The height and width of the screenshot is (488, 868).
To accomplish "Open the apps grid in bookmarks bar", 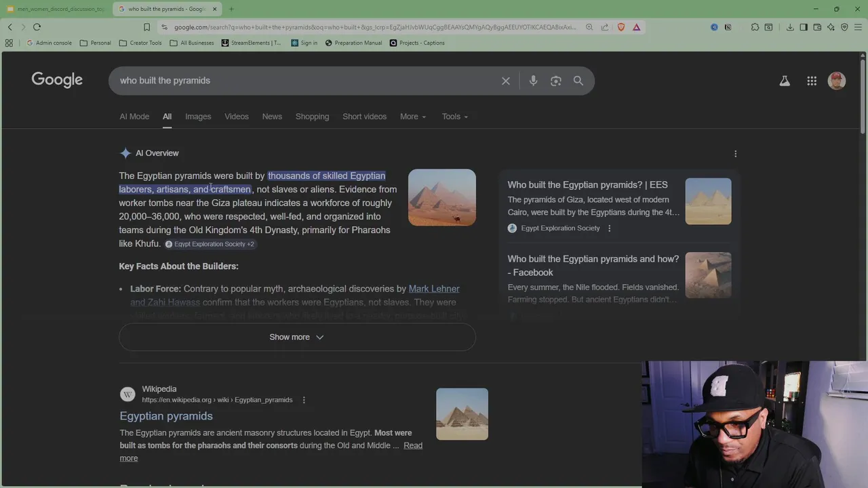I will [9, 43].
